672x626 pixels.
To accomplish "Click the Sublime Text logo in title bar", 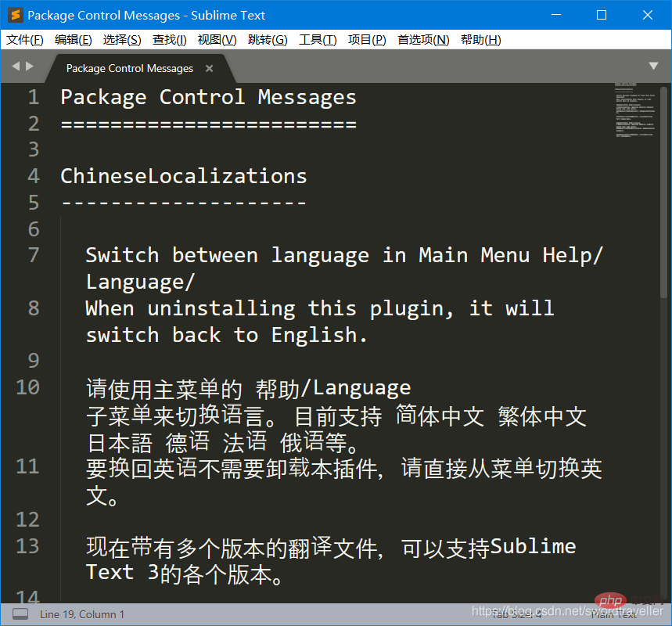I will [x=16, y=15].
